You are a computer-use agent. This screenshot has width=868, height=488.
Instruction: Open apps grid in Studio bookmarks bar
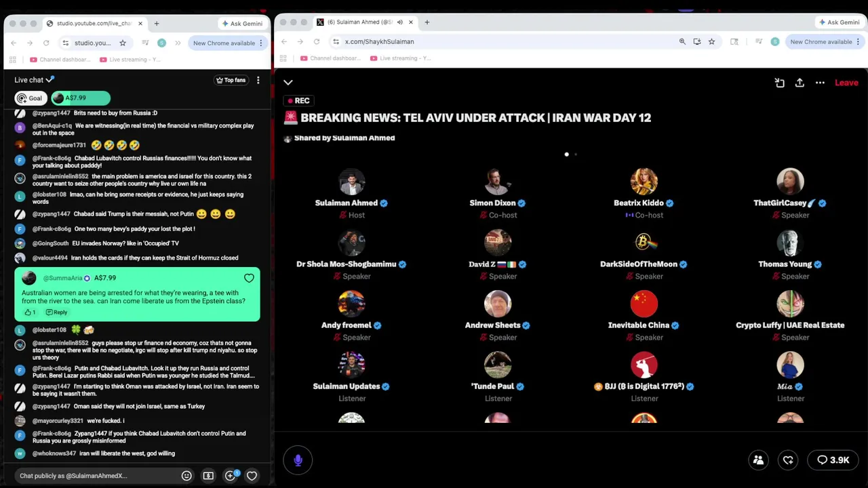coord(13,59)
